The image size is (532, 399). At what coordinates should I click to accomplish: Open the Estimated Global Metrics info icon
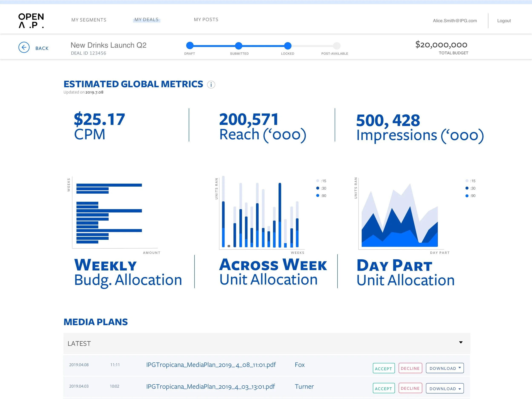pyautogui.click(x=211, y=85)
